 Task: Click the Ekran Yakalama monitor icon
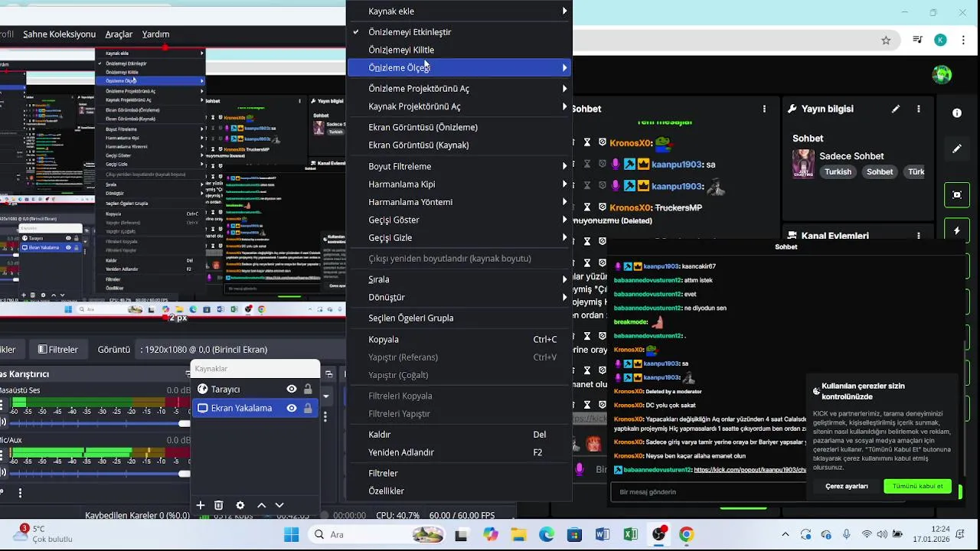(x=202, y=408)
